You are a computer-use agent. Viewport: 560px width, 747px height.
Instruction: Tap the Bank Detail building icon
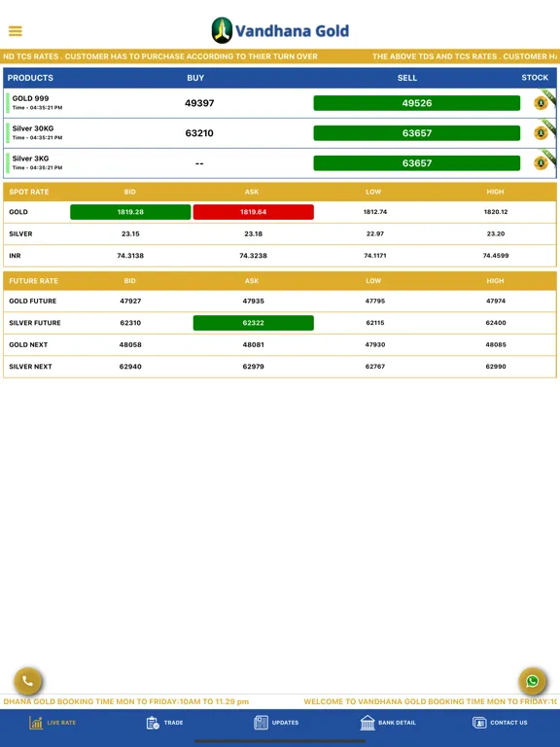coord(367,723)
